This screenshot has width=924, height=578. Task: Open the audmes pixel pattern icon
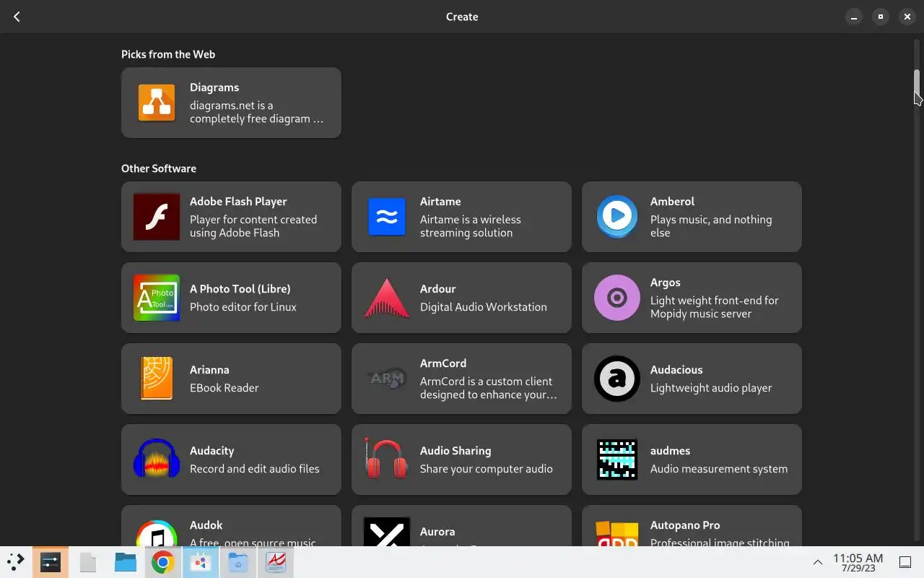pos(617,460)
